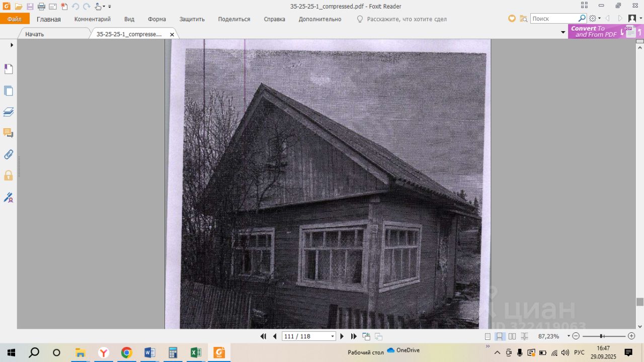The image size is (644, 362).
Task: Go to the last page
Action: (x=354, y=336)
